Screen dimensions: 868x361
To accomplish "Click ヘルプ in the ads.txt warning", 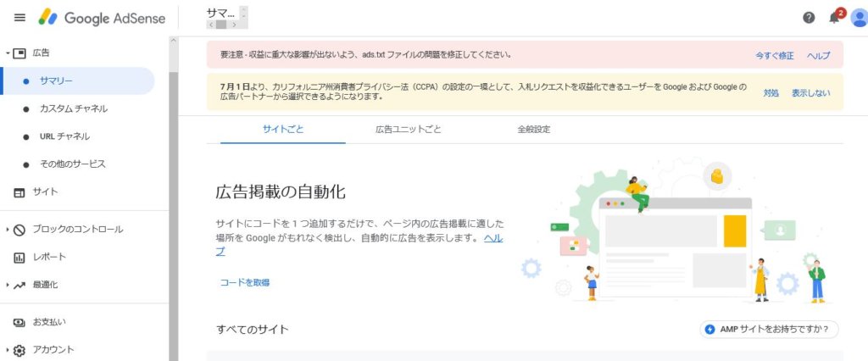I will click(818, 55).
